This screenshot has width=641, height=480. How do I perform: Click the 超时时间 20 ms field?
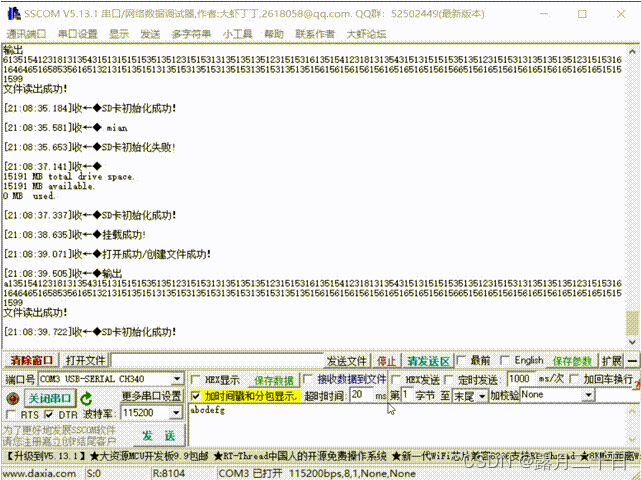pyautogui.click(x=361, y=395)
